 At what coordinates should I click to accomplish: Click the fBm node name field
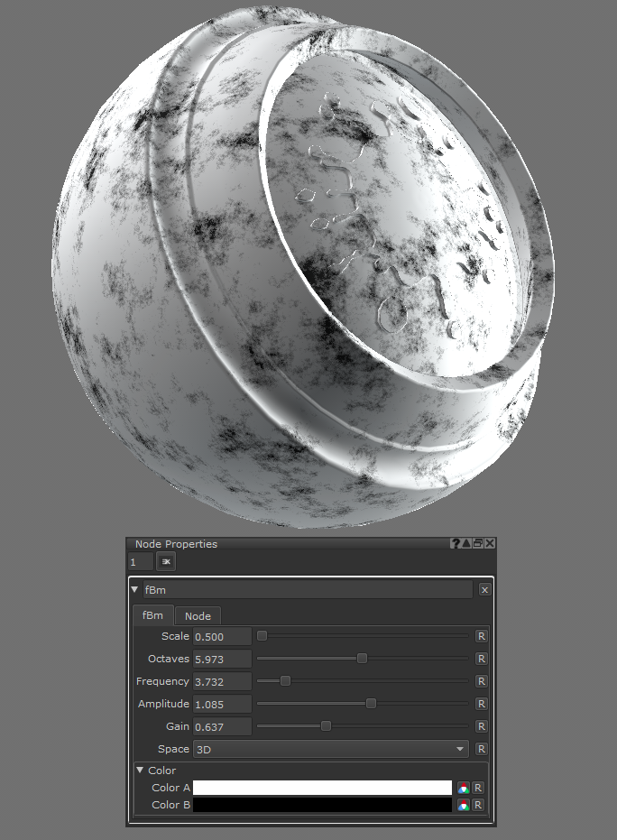pyautogui.click(x=307, y=590)
